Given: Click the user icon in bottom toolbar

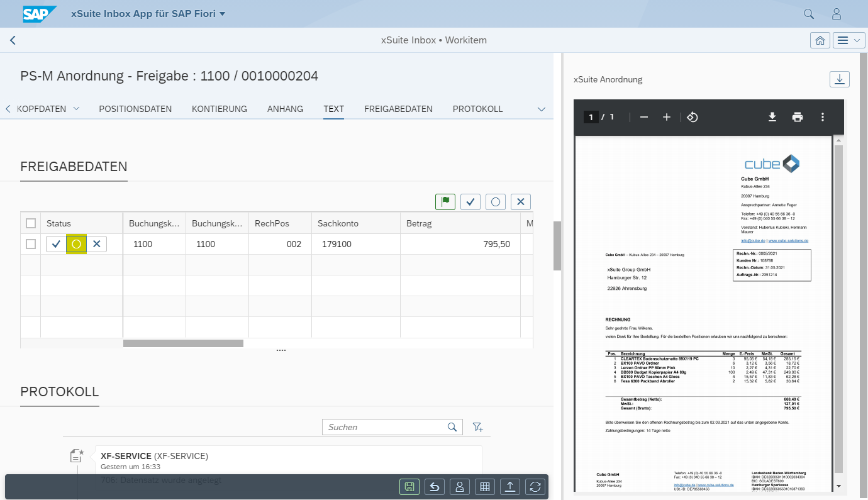Looking at the screenshot, I should pyautogui.click(x=460, y=487).
